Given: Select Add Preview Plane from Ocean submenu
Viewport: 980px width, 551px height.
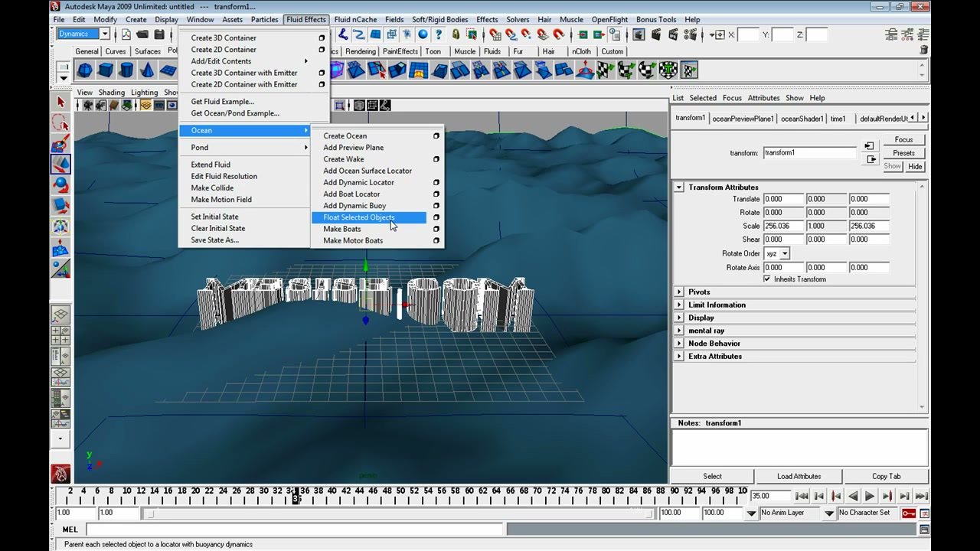Looking at the screenshot, I should pyautogui.click(x=354, y=148).
